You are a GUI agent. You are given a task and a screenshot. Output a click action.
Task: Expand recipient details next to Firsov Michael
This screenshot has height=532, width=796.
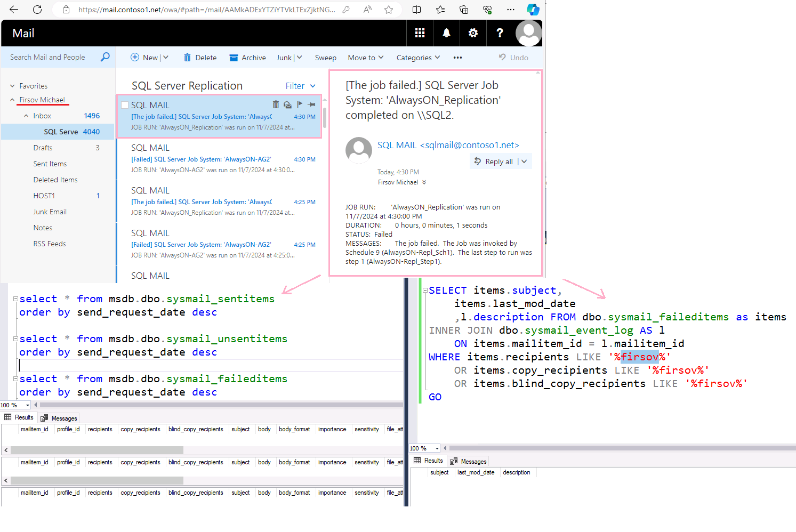click(424, 182)
